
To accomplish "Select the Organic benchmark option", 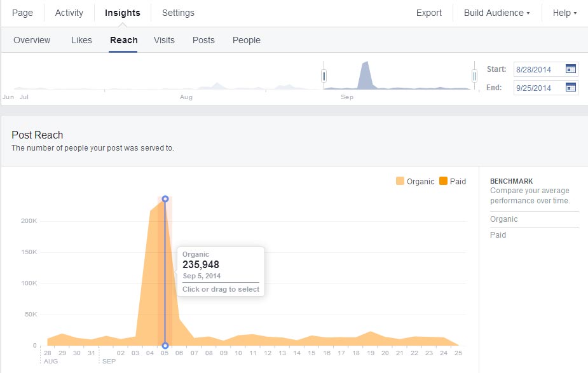I will (504, 219).
